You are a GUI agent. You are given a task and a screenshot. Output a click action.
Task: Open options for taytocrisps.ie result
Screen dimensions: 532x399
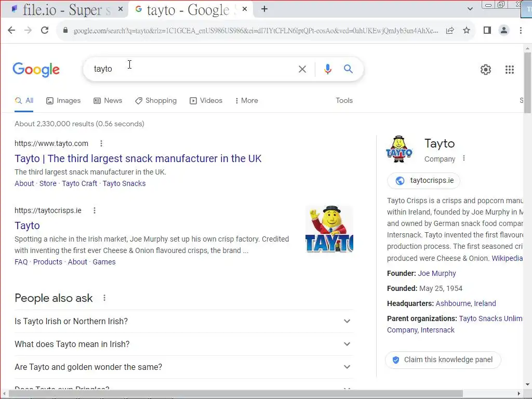[95, 210]
